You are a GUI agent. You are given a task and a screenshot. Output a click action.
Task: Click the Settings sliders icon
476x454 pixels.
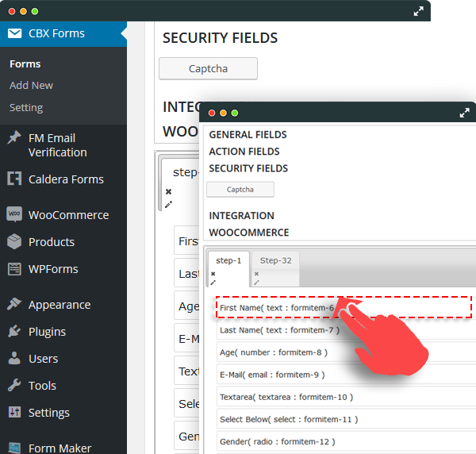coord(14,412)
